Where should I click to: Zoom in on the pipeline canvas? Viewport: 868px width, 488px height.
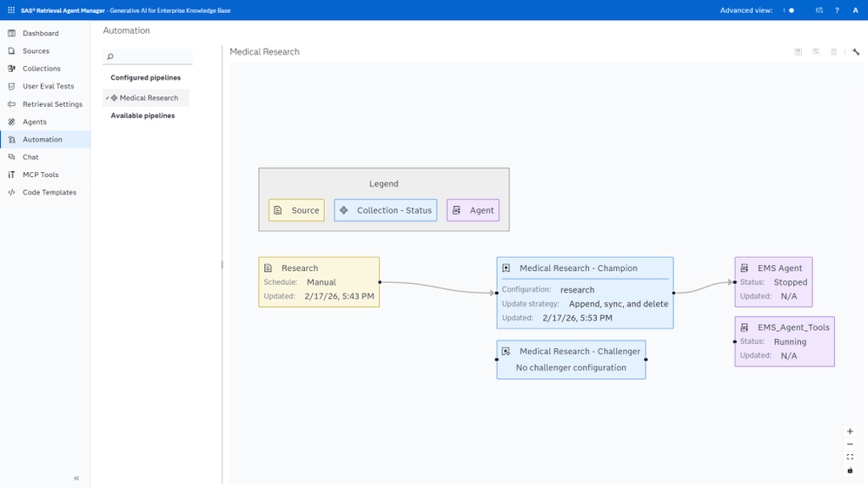click(850, 431)
